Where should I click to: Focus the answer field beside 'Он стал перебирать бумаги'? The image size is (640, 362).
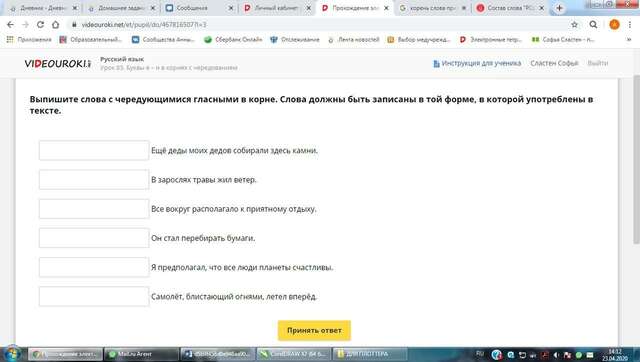[x=94, y=238]
